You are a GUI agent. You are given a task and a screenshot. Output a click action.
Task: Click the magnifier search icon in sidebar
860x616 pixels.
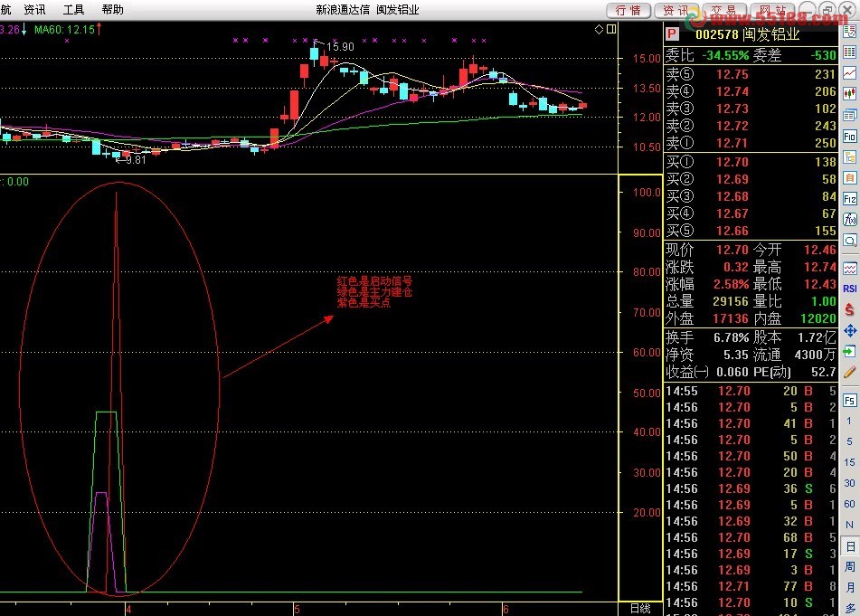[x=849, y=241]
